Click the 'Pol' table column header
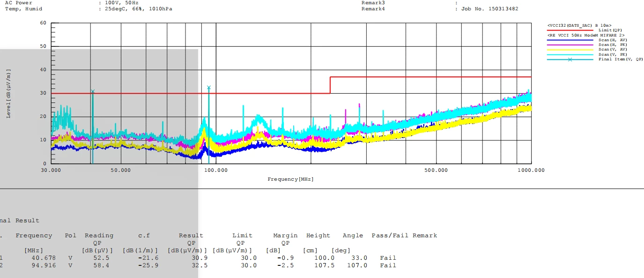644x278 pixels. click(x=70, y=235)
